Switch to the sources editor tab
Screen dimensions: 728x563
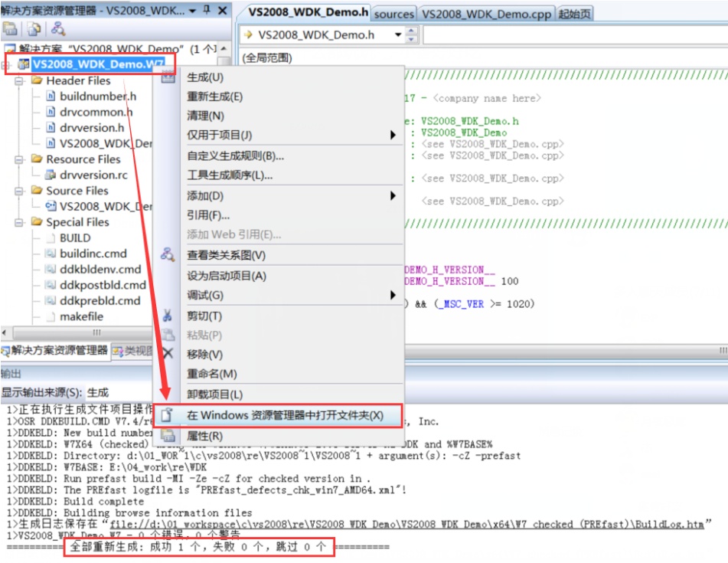(393, 14)
